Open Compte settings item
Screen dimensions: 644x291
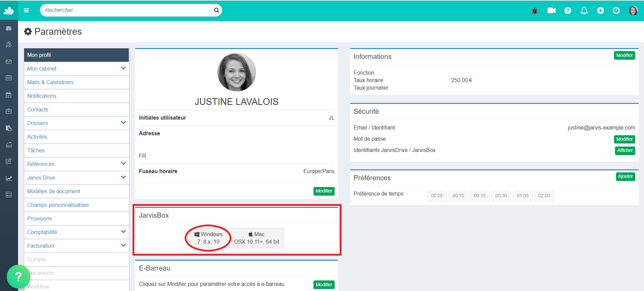(76, 259)
